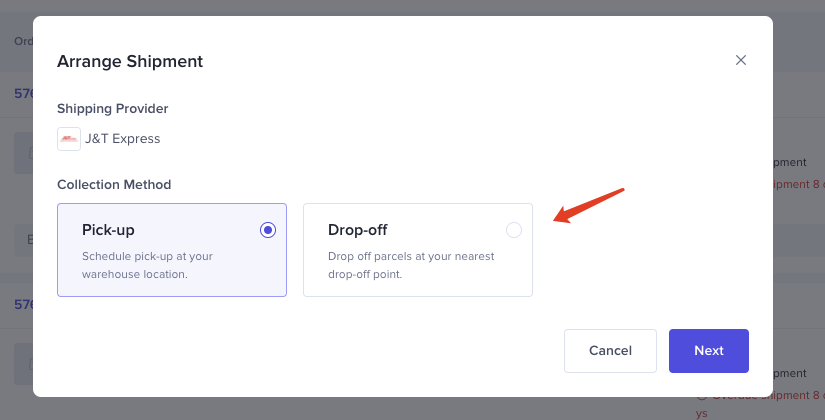Click the red arrow annotation
Image resolution: width=825 pixels, height=420 pixels.
(x=590, y=204)
